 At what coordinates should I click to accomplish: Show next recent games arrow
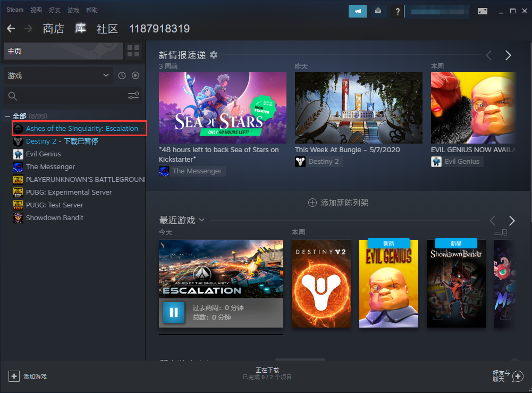tap(512, 221)
